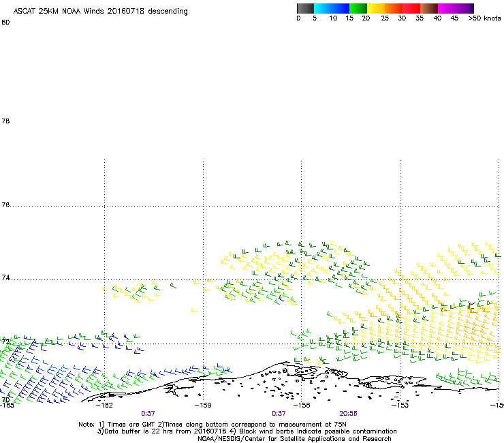The image size is (504, 443).
Task: Click the brown 35-40 knots legend swatch
Action: click(429, 8)
